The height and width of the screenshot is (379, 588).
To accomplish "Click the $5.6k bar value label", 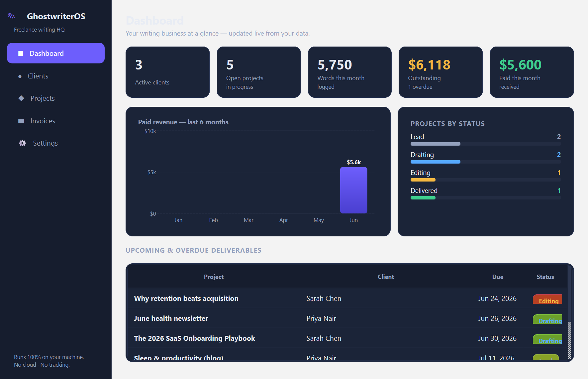I will point(353,162).
